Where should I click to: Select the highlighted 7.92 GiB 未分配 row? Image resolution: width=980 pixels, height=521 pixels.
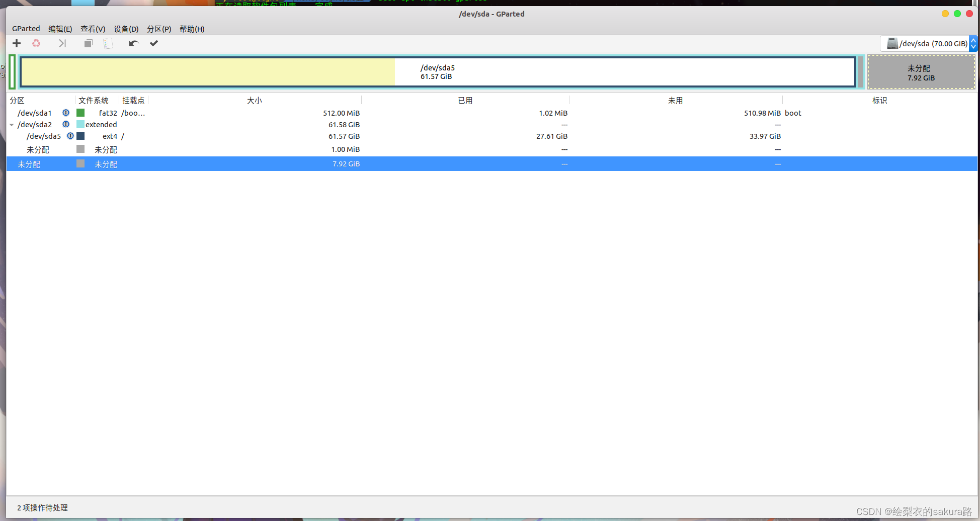(x=492, y=163)
